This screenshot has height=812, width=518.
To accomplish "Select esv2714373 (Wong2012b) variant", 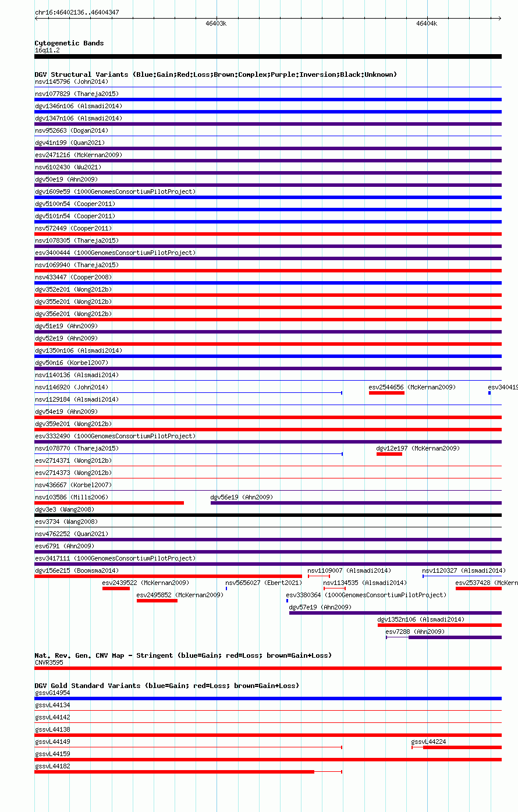I will point(73,473).
